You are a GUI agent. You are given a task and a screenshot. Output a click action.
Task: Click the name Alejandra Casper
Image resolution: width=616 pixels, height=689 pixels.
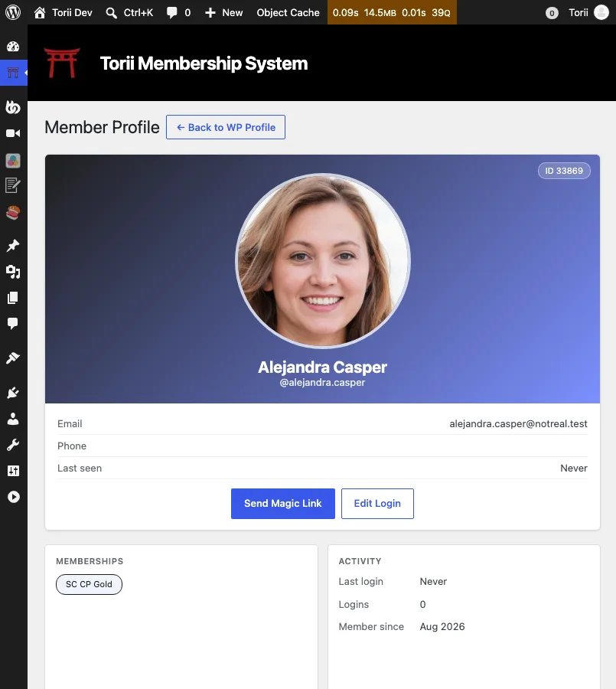tap(322, 367)
